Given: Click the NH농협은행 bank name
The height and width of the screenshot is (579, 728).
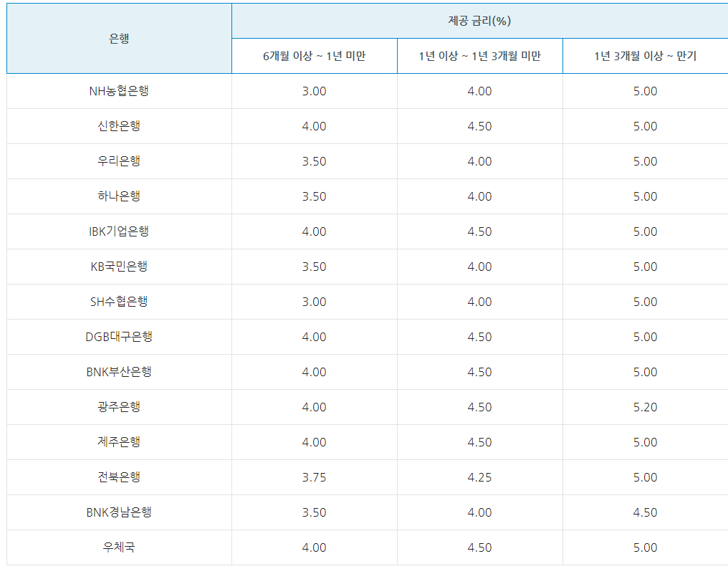Looking at the screenshot, I should tap(119, 91).
